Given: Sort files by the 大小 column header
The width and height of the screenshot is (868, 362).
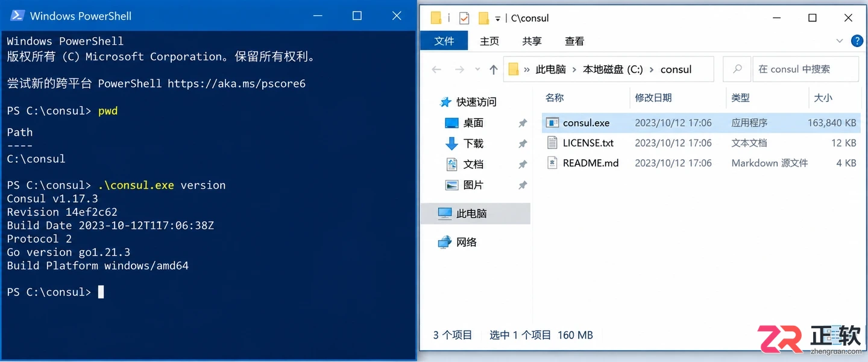Looking at the screenshot, I should 823,98.
